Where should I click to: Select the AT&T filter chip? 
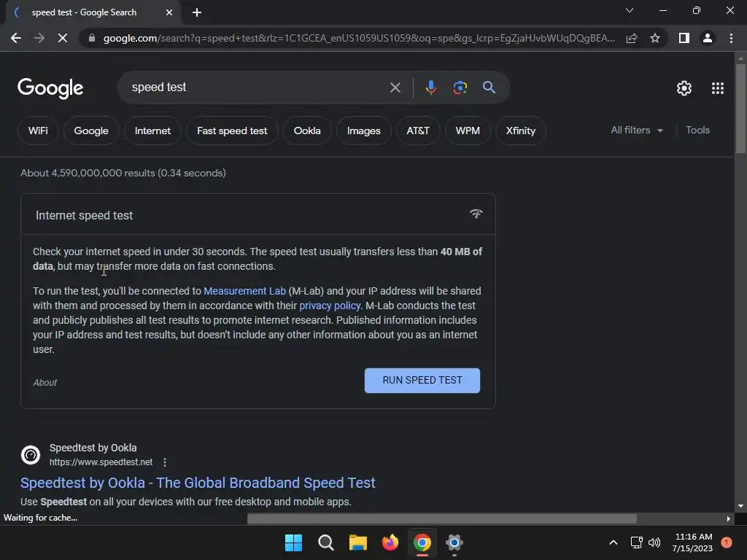[x=418, y=131]
